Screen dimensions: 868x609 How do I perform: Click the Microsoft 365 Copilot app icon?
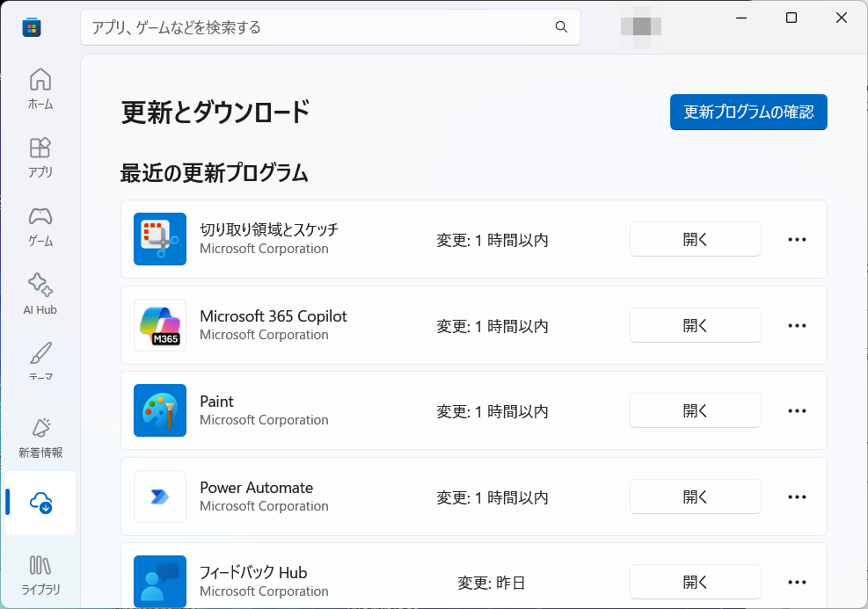coord(160,325)
